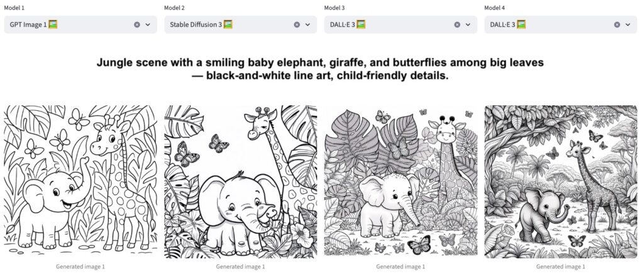The width and height of the screenshot is (644, 274).
Task: Open the GPT Image 1 generated elephant image
Action: pyautogui.click(x=80, y=181)
